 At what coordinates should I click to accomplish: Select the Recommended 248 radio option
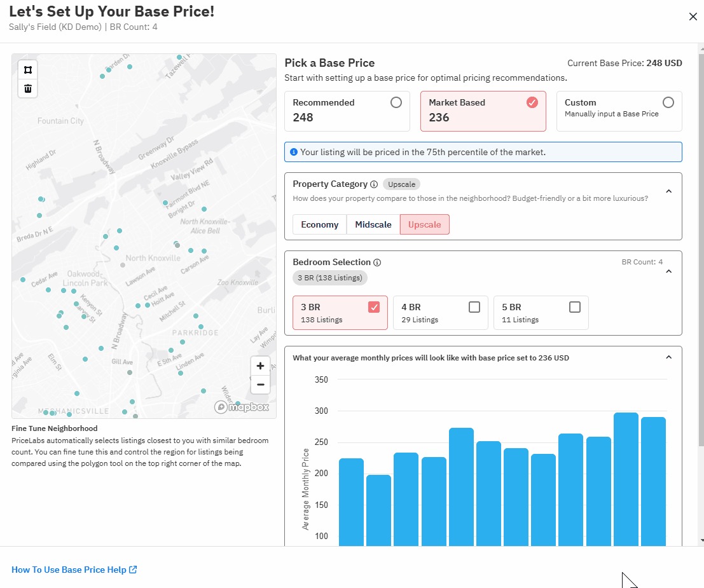click(396, 102)
